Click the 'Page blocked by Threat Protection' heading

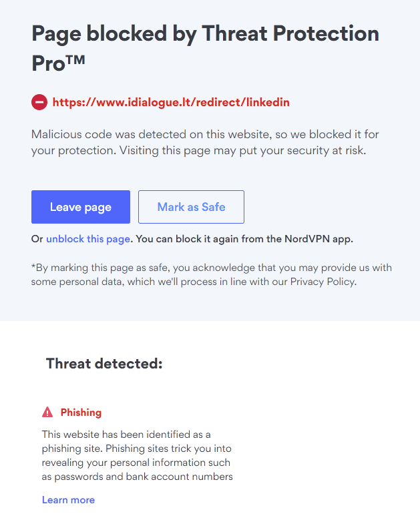[205, 33]
